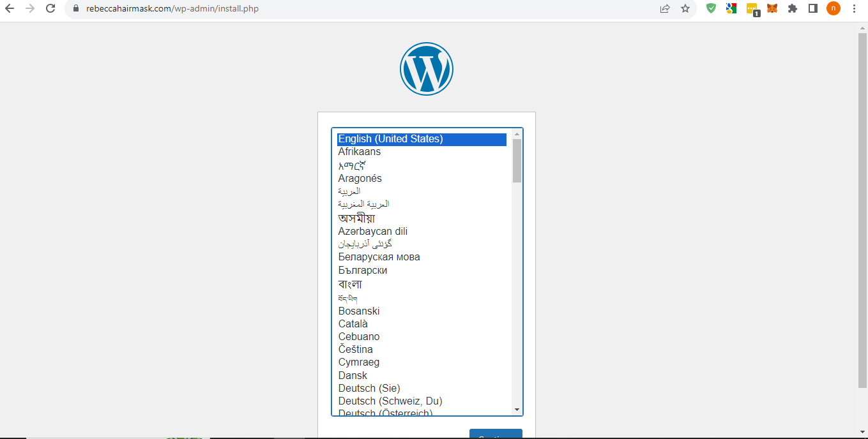Toggle the browser side panel

pyautogui.click(x=813, y=8)
